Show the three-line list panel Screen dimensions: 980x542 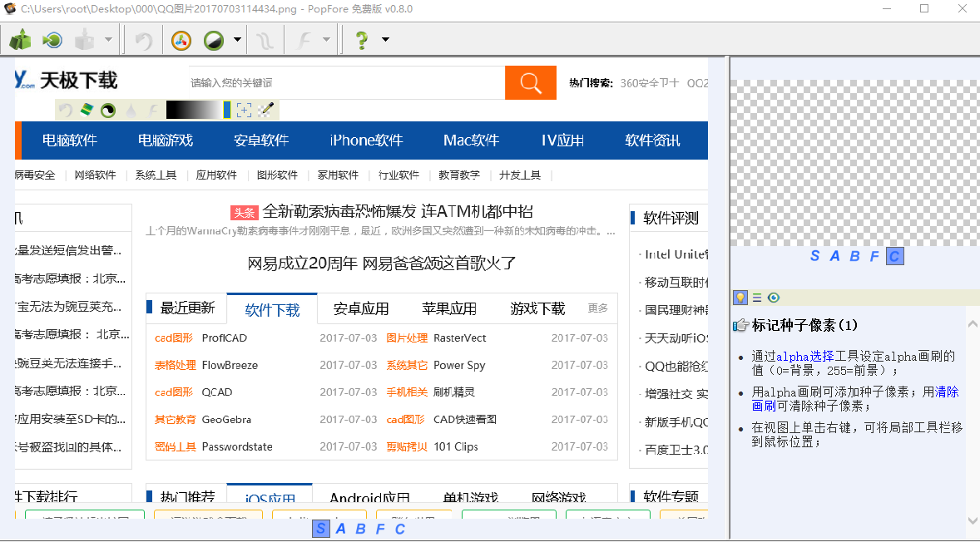click(757, 298)
